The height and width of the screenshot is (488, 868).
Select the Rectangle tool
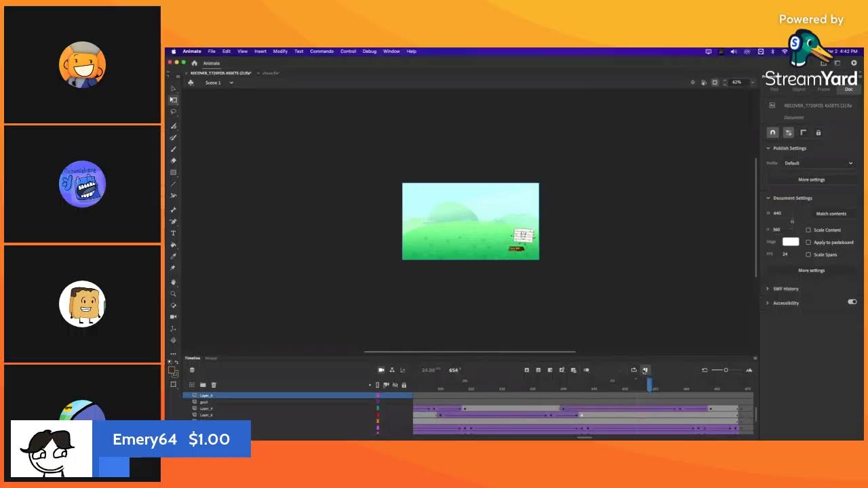click(173, 172)
